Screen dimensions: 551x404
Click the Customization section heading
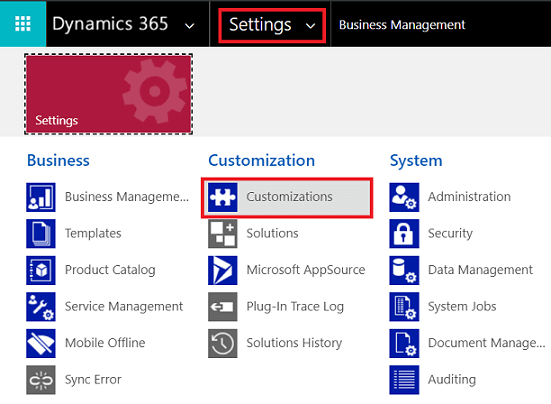tap(261, 161)
